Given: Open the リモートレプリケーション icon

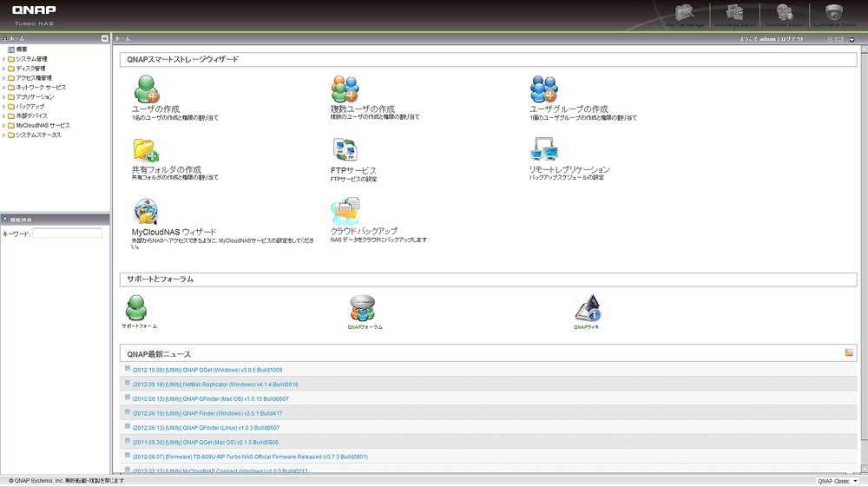Looking at the screenshot, I should [x=543, y=150].
